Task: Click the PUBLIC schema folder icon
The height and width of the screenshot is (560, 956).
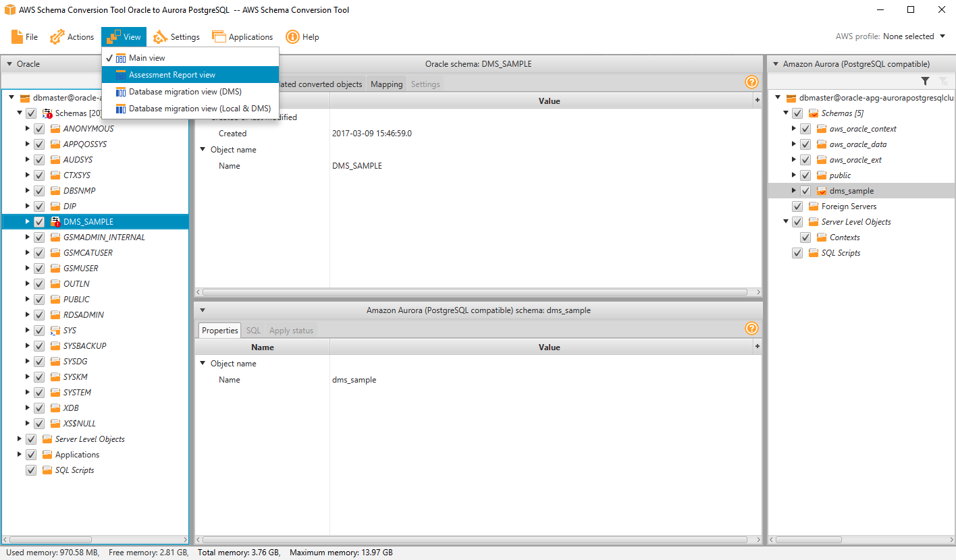Action: click(x=56, y=300)
